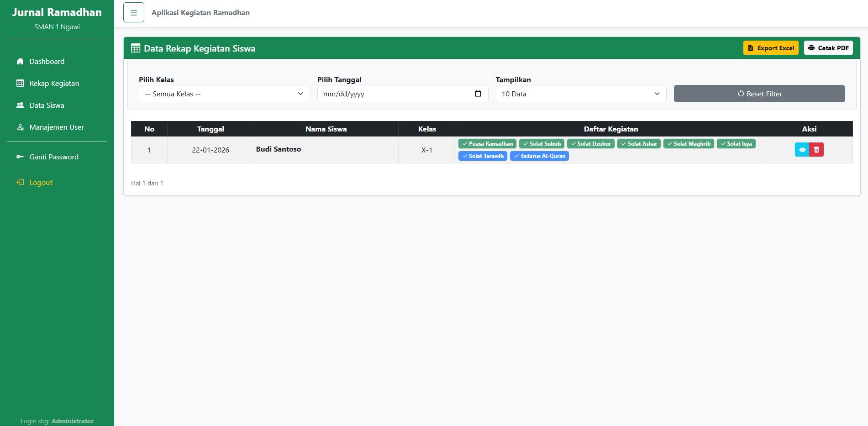Click the key icon beside Ganti Password
868x426 pixels.
pyautogui.click(x=20, y=157)
